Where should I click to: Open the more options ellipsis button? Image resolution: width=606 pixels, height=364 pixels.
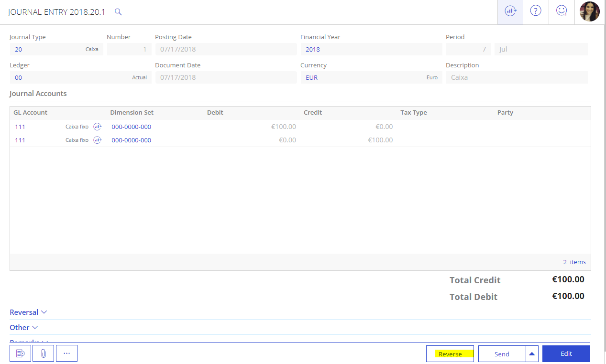coord(66,353)
